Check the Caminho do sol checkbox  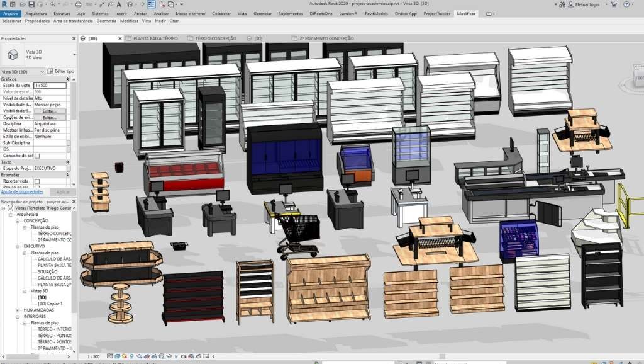pos(36,155)
